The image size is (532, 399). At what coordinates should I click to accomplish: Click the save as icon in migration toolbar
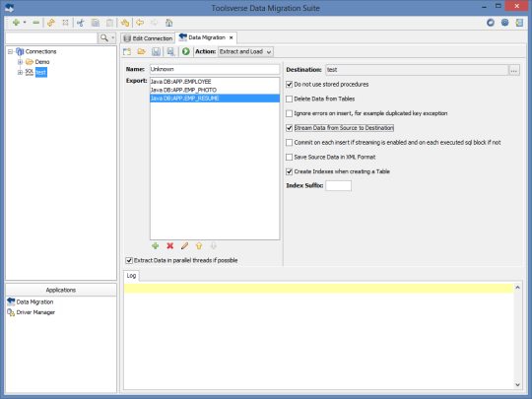pos(170,51)
